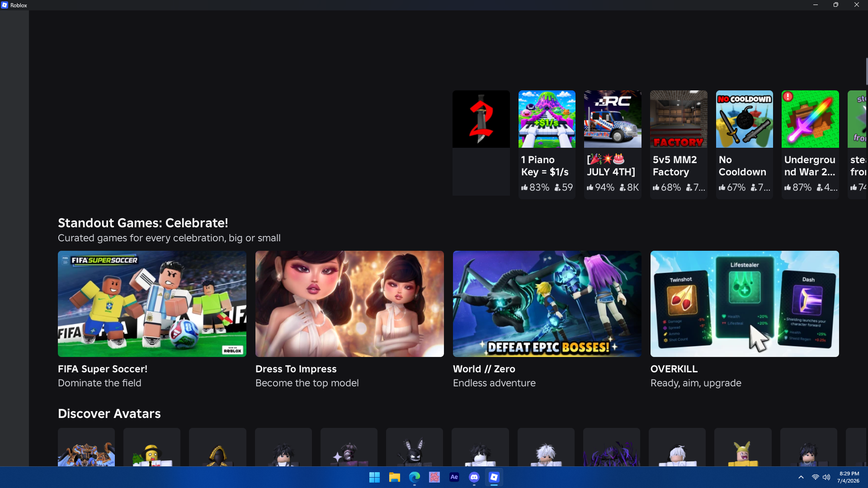Click the 83% rating under 1 Piano Key
The height and width of the screenshot is (488, 868).
tap(535, 187)
